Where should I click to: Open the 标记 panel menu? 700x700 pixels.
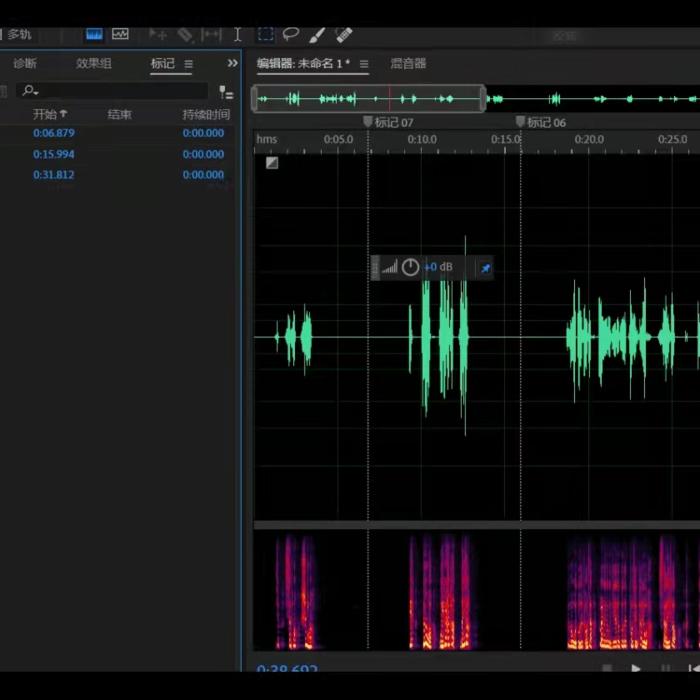pos(188,64)
